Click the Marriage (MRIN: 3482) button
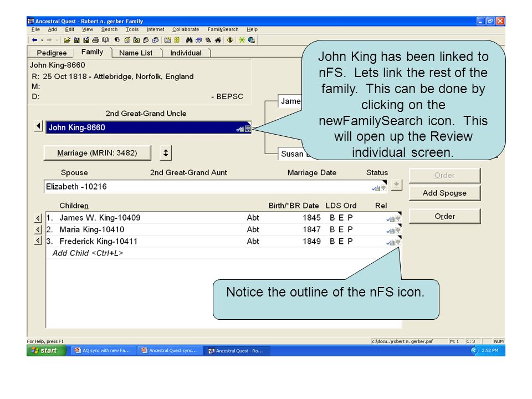532x399 pixels. coord(97,153)
